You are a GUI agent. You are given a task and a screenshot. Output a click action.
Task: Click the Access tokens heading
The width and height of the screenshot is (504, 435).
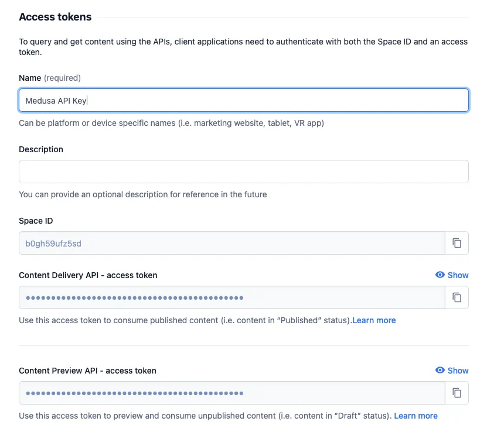tap(55, 17)
